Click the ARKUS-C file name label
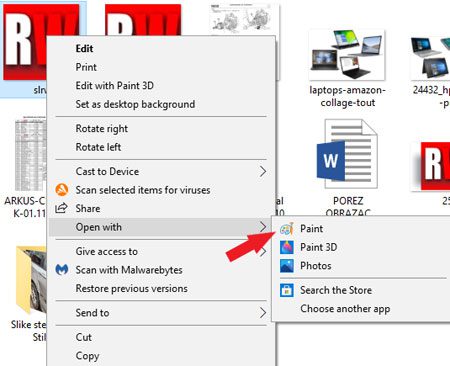 click(25, 207)
